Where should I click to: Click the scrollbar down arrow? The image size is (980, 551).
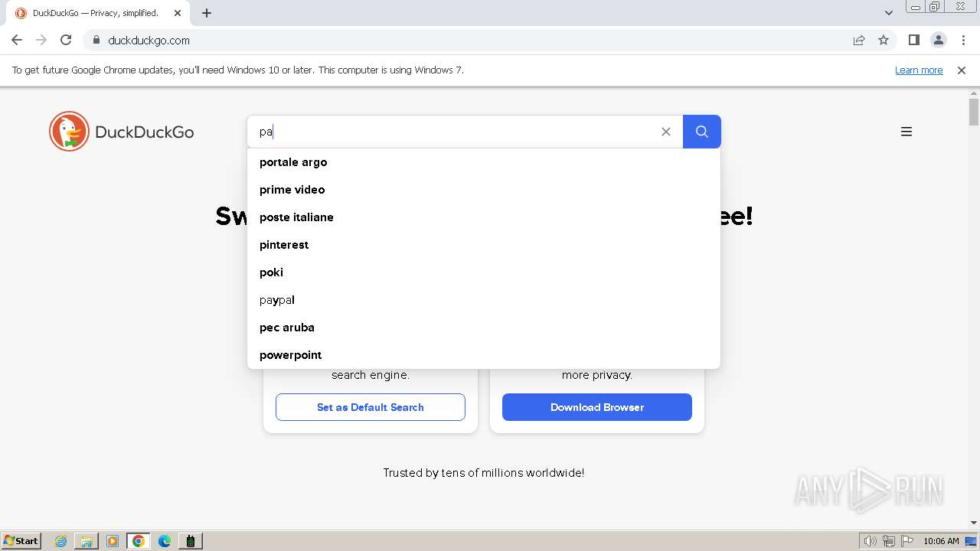tap(974, 523)
